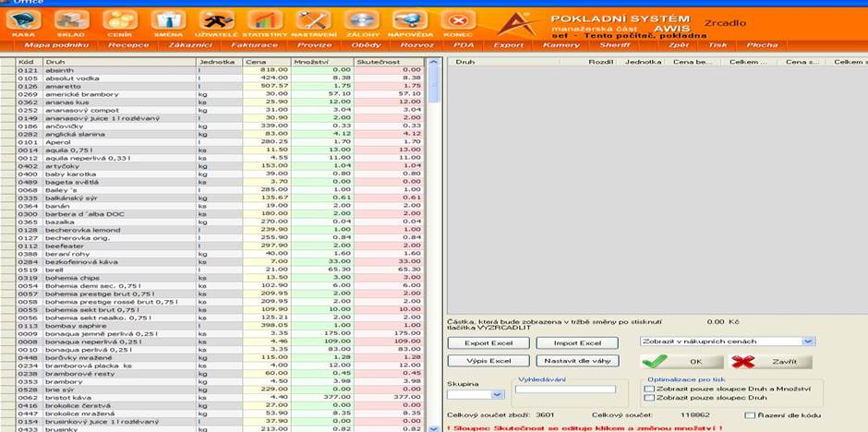Viewport: 868px width, 432px height.
Task: Select the beefeater row
Action: click(212, 246)
